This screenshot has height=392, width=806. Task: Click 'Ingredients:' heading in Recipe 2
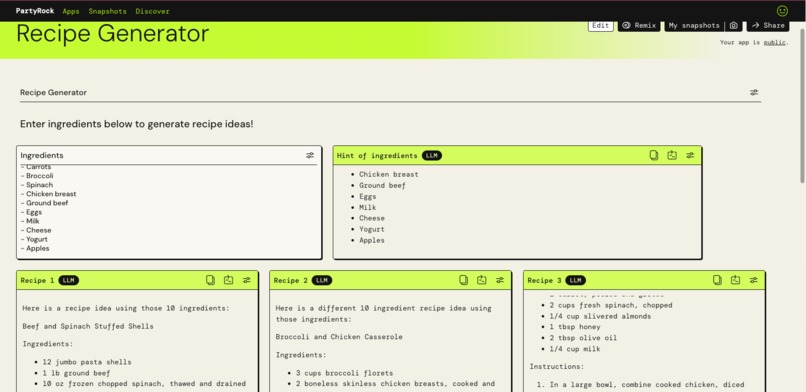pyautogui.click(x=301, y=355)
